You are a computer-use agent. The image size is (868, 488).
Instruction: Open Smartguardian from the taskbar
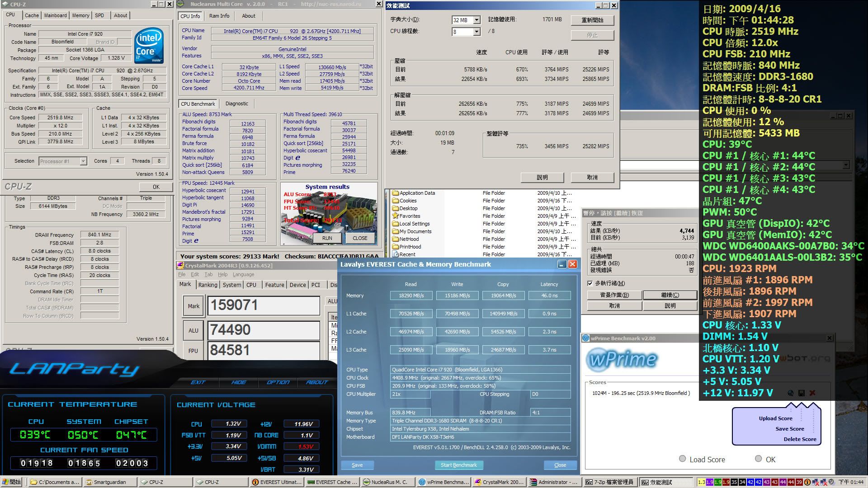110,482
